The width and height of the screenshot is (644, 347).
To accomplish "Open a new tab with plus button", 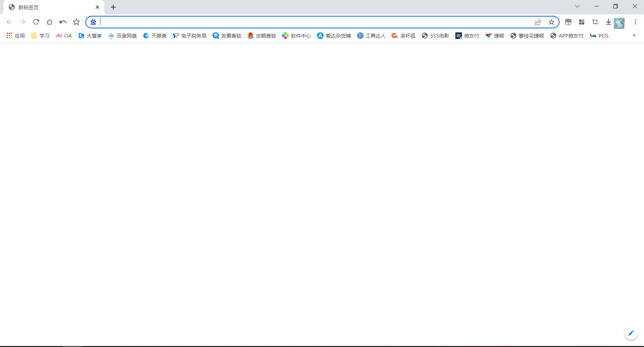I will point(113,7).
